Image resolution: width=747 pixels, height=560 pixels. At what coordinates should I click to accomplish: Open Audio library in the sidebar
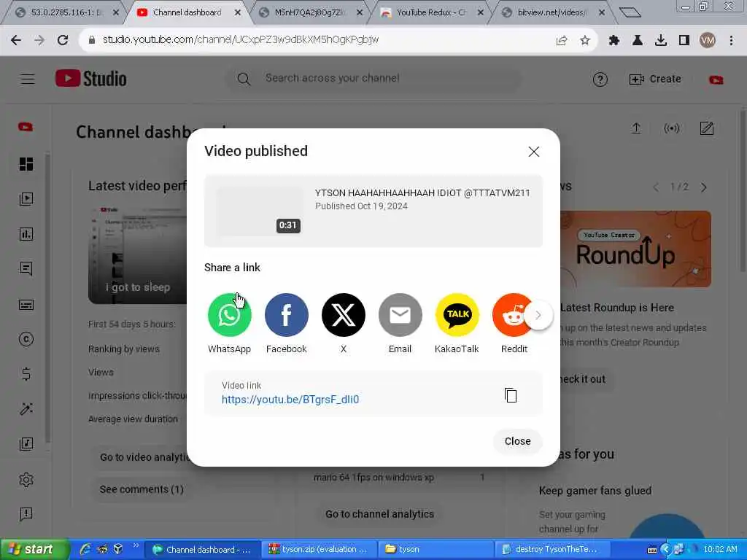click(26, 444)
